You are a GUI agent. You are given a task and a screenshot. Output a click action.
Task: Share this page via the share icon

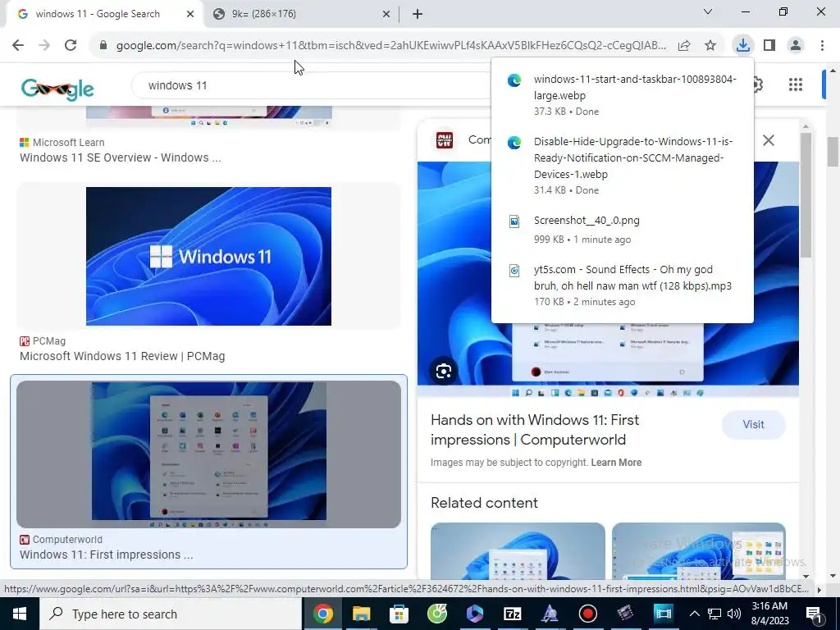point(684,46)
